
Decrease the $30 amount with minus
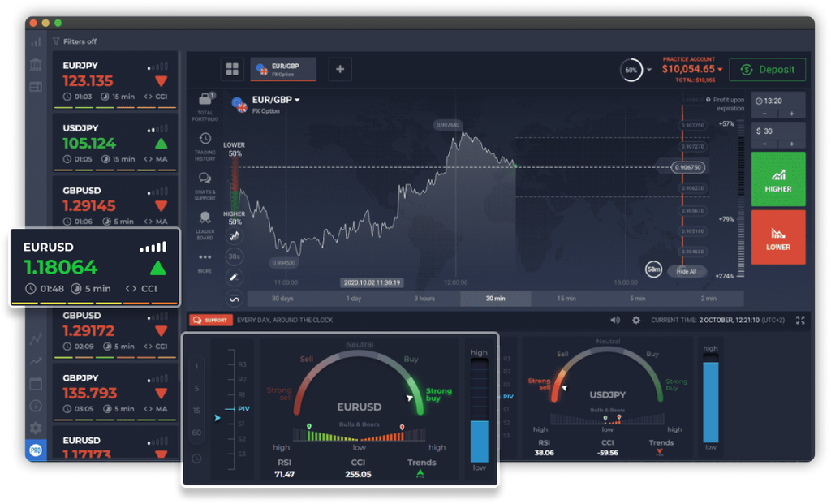click(764, 144)
